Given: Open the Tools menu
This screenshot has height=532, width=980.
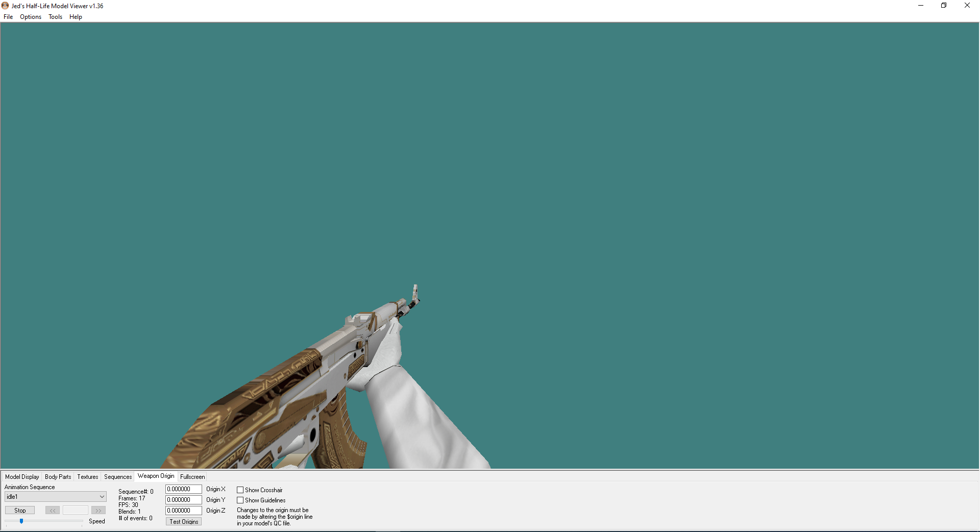Looking at the screenshot, I should [x=55, y=17].
